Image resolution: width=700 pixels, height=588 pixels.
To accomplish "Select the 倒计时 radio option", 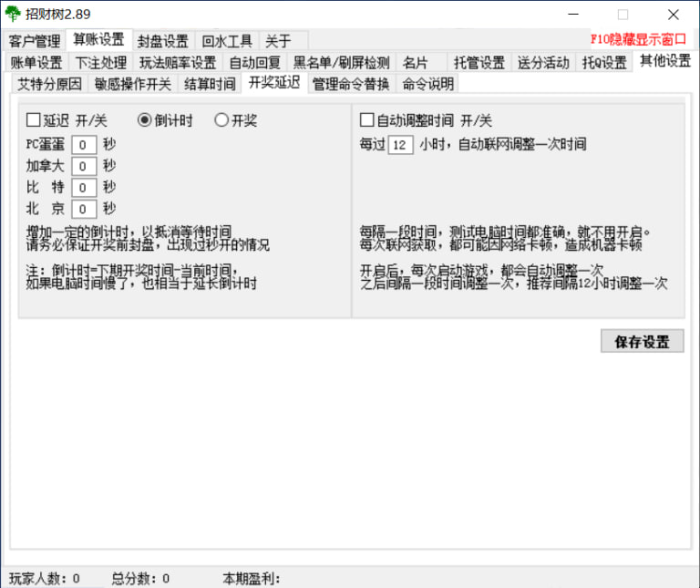I will click(144, 120).
